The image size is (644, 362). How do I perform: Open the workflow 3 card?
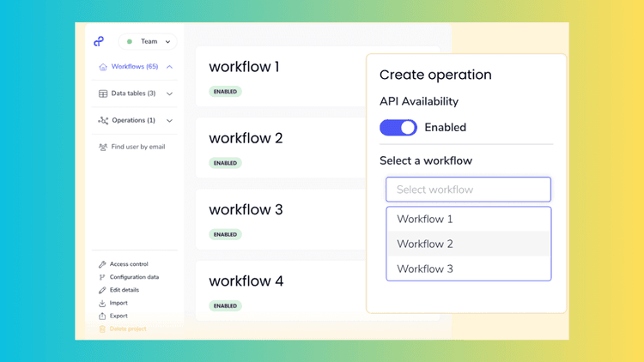[x=281, y=219]
